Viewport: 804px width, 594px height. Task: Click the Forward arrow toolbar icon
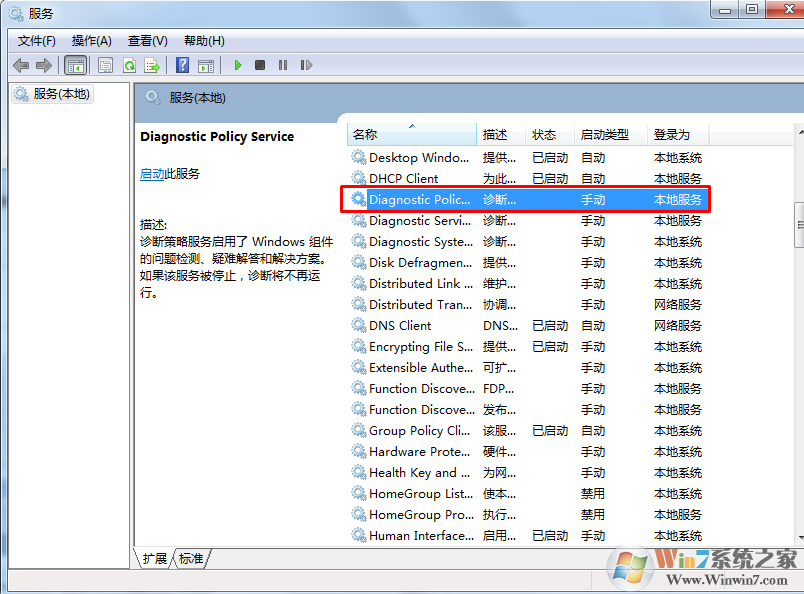click(44, 65)
